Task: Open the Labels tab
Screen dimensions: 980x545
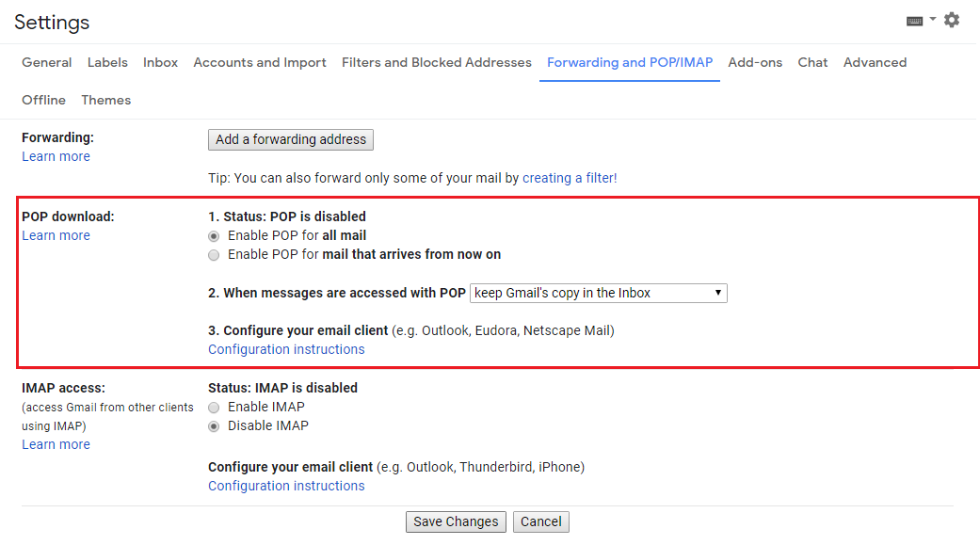Action: coord(107,62)
